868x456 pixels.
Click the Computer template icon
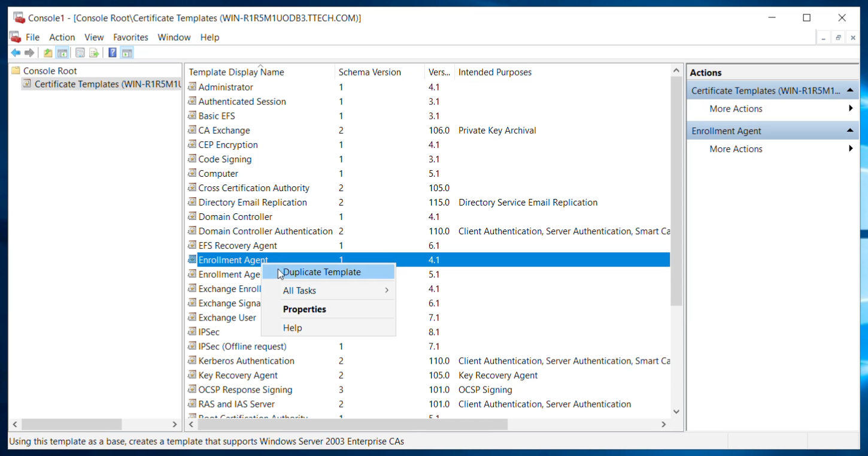pos(192,173)
